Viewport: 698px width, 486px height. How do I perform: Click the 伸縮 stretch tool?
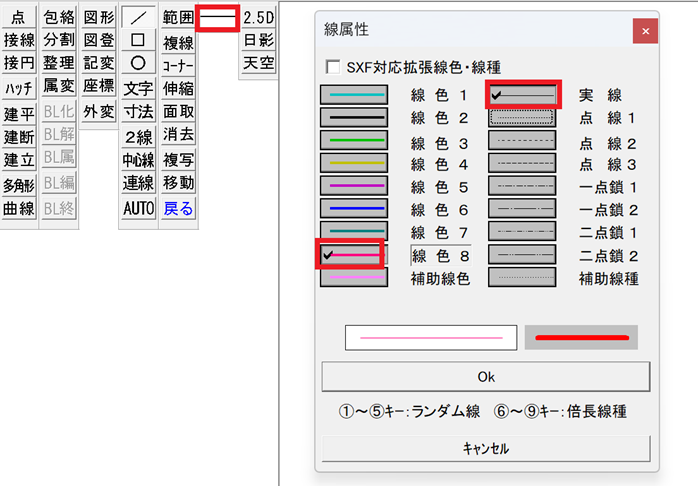click(x=178, y=88)
